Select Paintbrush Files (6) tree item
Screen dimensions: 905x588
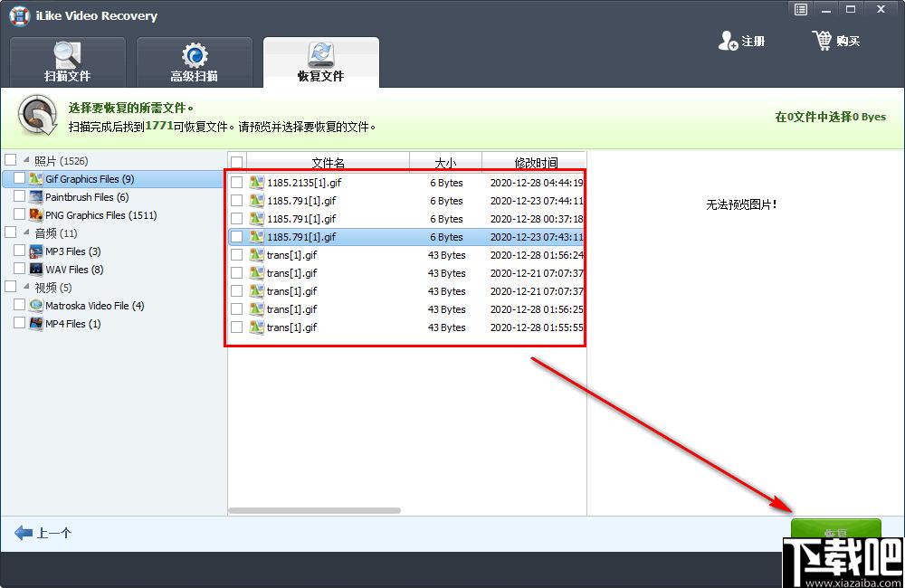[87, 197]
